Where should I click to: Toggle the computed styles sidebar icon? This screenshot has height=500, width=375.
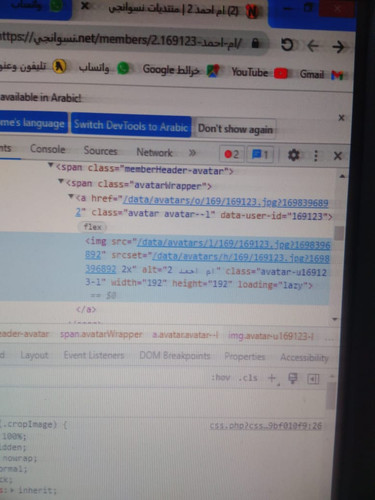tap(313, 379)
